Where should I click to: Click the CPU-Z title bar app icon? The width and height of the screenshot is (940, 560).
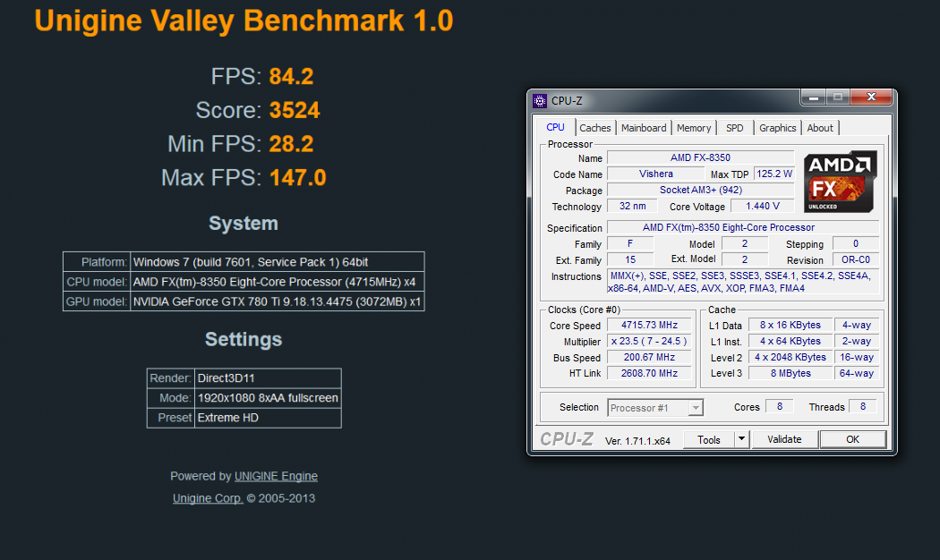click(x=540, y=100)
